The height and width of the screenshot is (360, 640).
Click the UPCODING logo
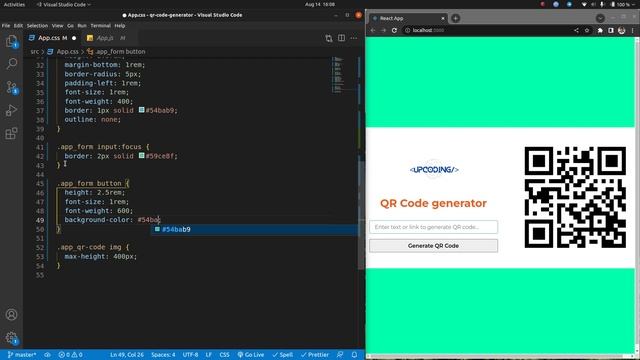tap(434, 169)
